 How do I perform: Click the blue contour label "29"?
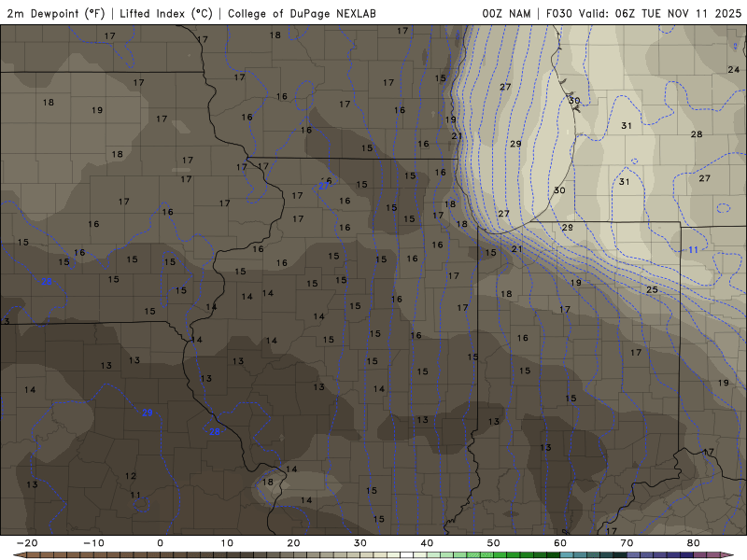148,413
